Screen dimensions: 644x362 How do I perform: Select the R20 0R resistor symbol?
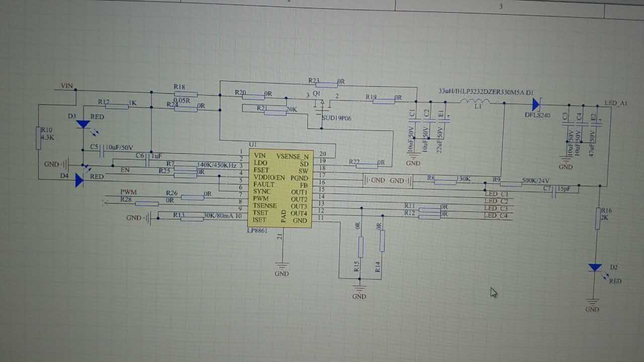[x=254, y=97]
